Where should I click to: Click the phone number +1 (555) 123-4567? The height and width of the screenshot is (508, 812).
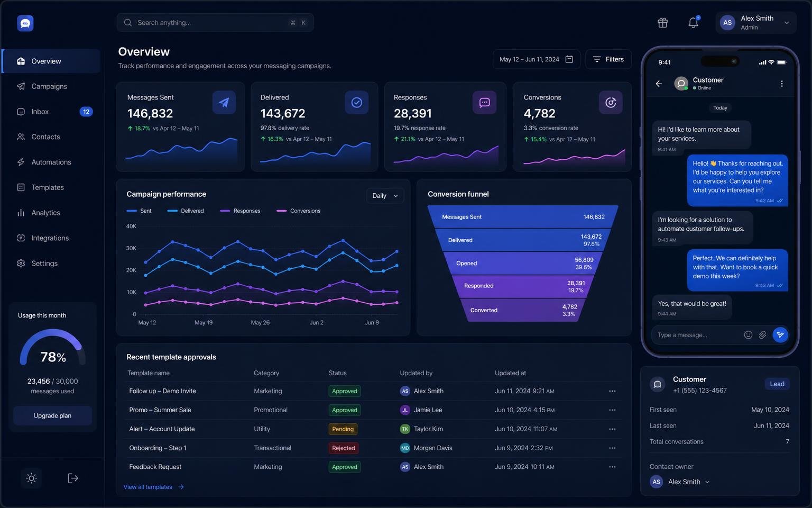coord(700,391)
